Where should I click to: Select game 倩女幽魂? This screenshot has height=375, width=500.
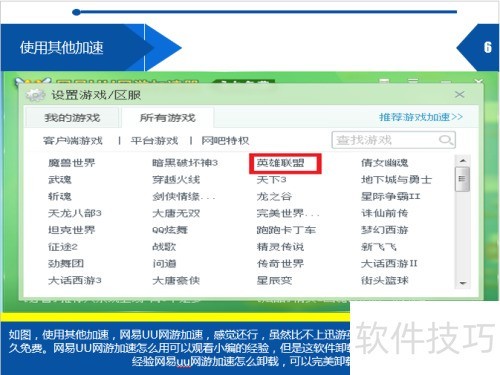point(385,163)
